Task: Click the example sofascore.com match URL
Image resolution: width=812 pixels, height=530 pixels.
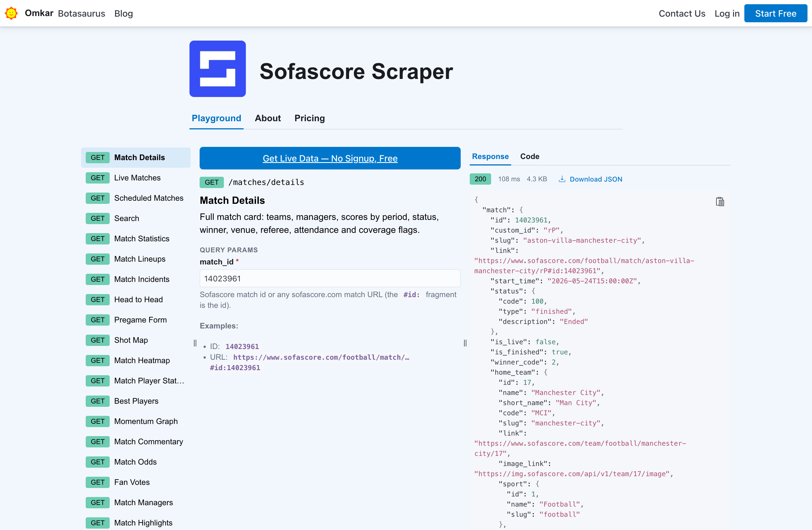Action: pyautogui.click(x=310, y=362)
